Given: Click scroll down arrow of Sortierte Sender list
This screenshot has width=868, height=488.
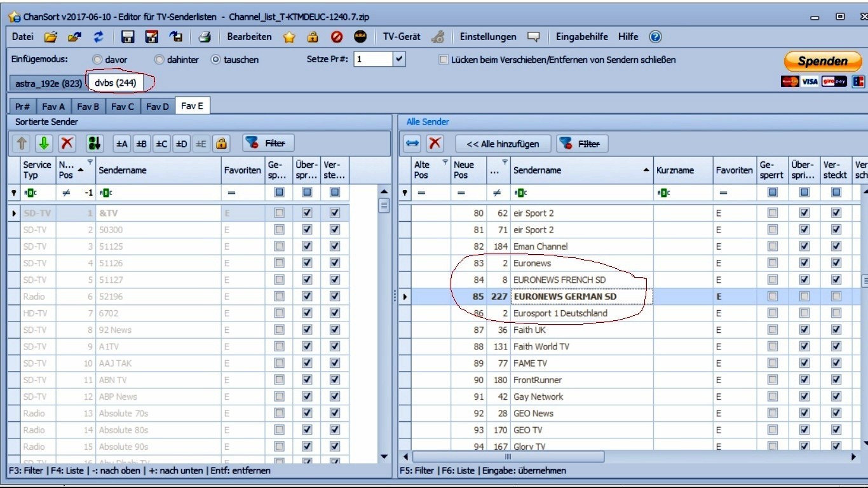Looking at the screenshot, I should pyautogui.click(x=384, y=457).
